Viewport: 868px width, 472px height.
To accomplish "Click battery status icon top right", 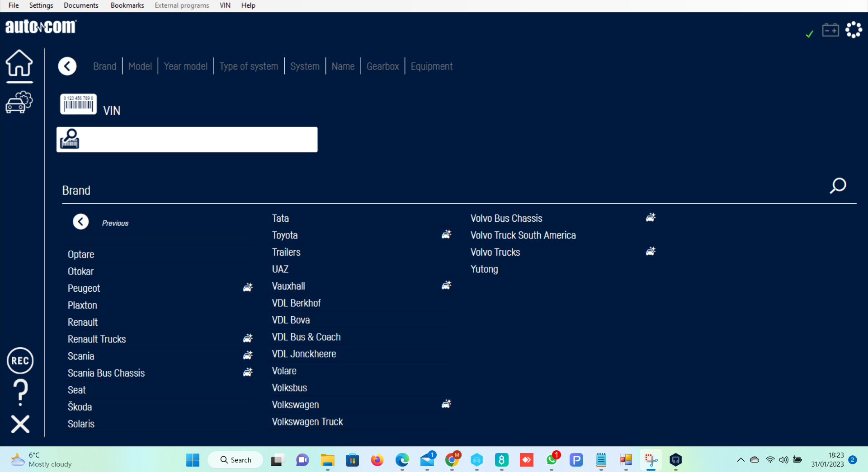I will click(x=830, y=30).
